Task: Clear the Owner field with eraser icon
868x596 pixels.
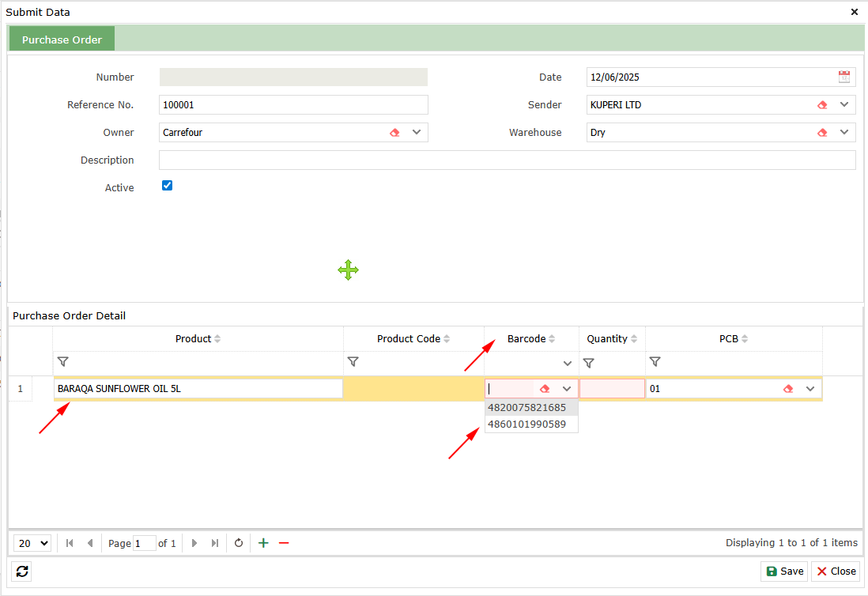Action: (394, 133)
